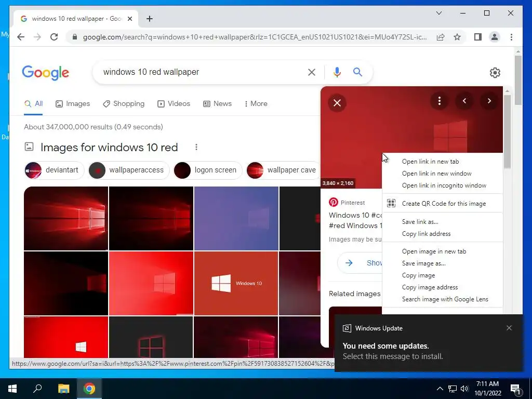Open options next to Images for windows 10 red
The height and width of the screenshot is (399, 532).
196,147
